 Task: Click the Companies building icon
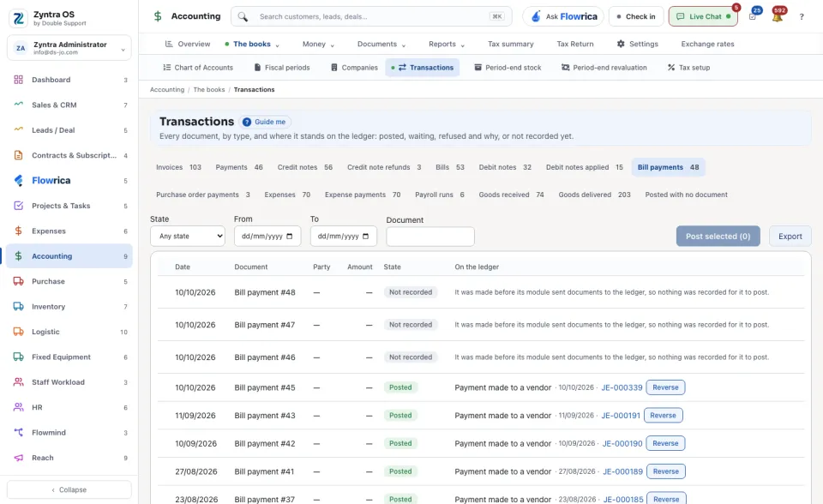(333, 68)
